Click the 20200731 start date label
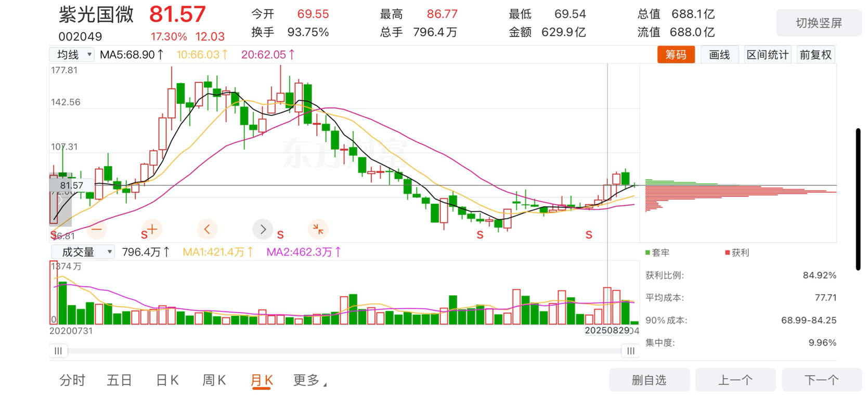 point(71,331)
